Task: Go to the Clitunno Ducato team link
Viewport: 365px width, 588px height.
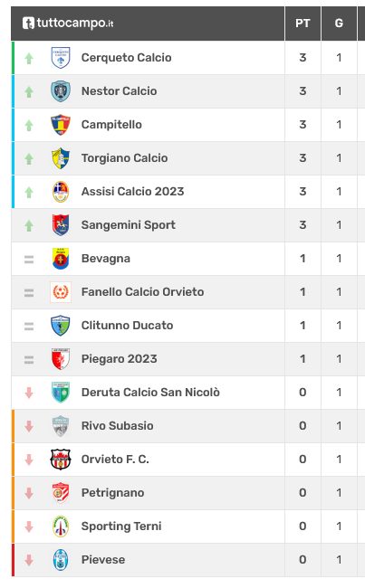Action: 128,325
